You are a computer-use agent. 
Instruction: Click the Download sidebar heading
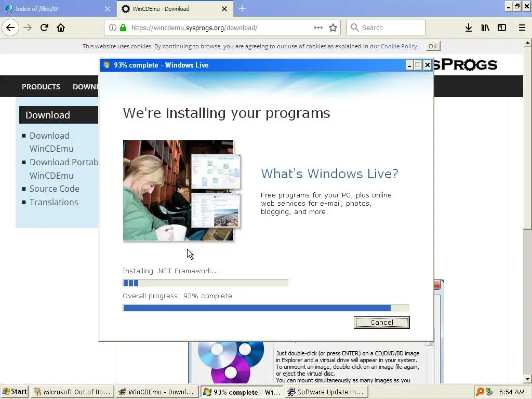tap(59, 115)
